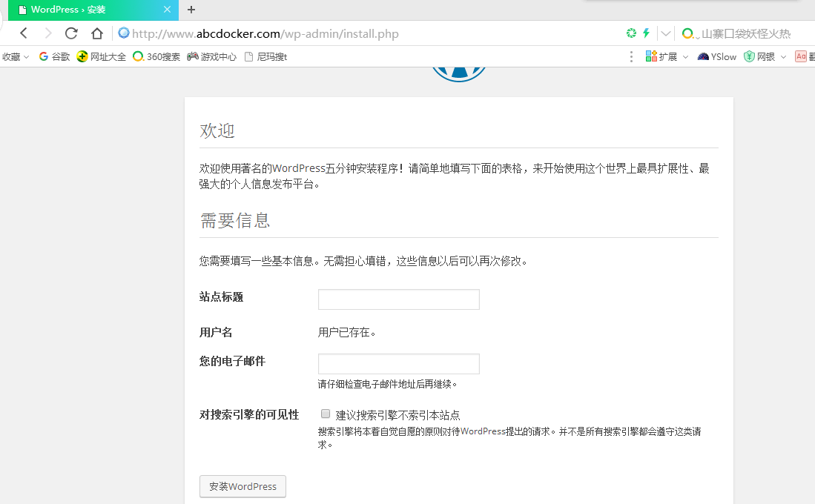Click the site security icon before the URL
This screenshot has width=815, height=504.
(123, 33)
